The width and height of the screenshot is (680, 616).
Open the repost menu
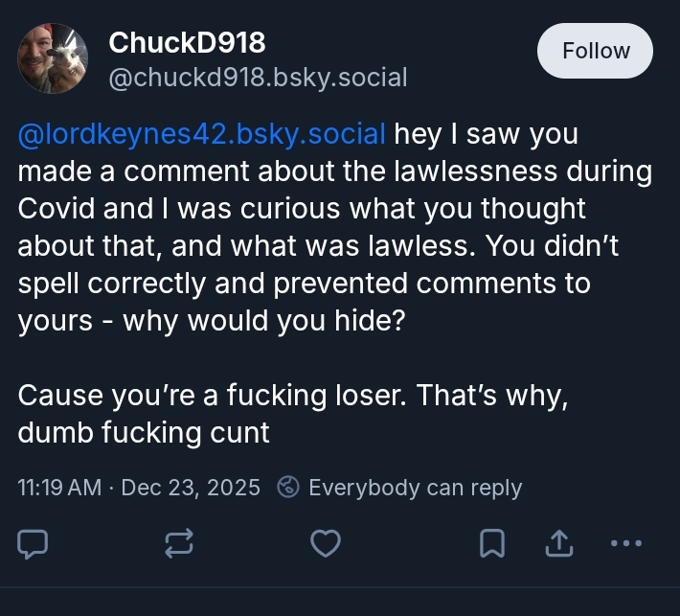(x=179, y=543)
